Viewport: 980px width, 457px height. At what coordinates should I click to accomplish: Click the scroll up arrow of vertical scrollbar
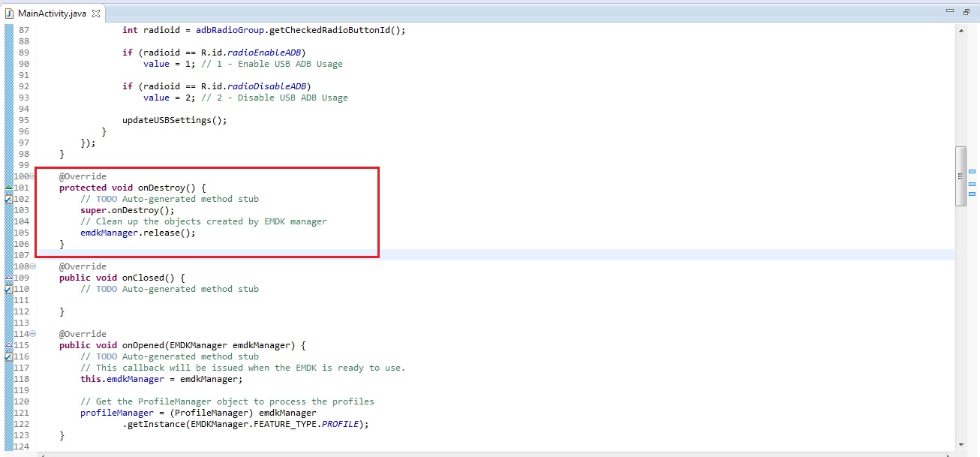coord(960,30)
